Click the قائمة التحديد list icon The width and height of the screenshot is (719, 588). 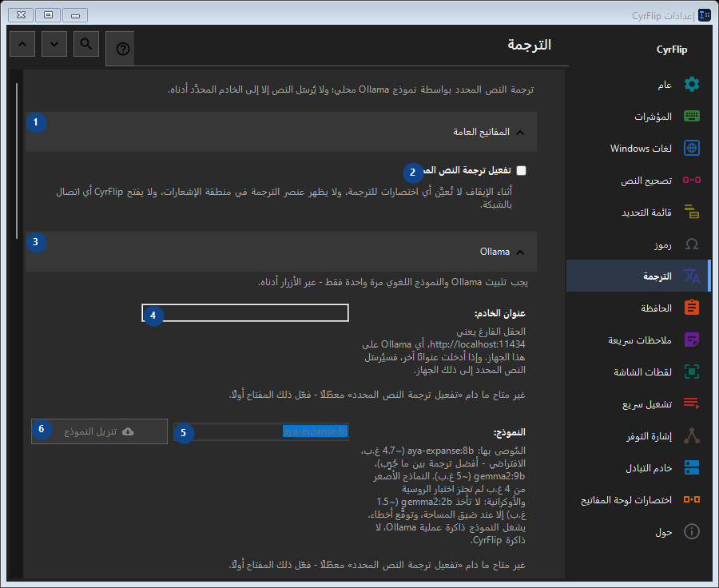click(x=692, y=212)
